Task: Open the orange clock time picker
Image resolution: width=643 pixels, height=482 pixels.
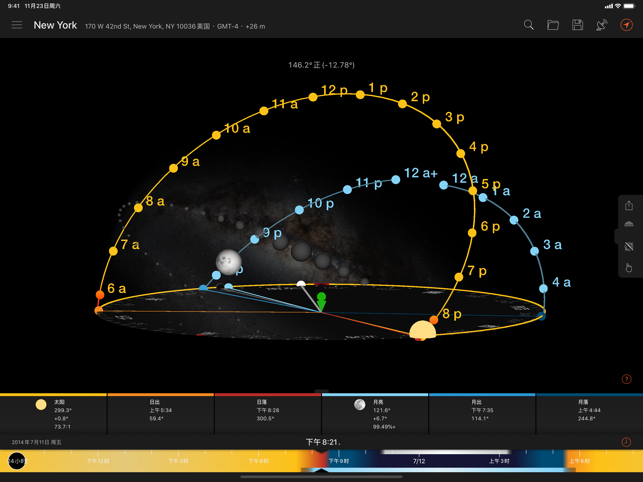Action: coord(626,442)
